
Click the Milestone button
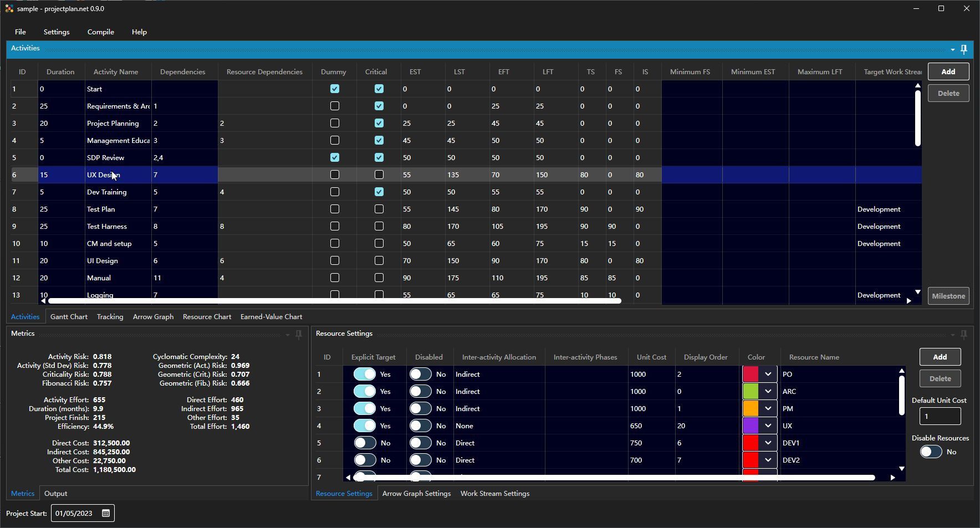point(948,296)
